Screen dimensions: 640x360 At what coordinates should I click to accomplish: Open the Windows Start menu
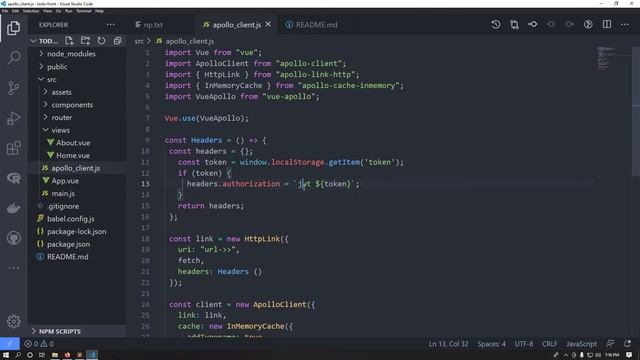[6, 355]
